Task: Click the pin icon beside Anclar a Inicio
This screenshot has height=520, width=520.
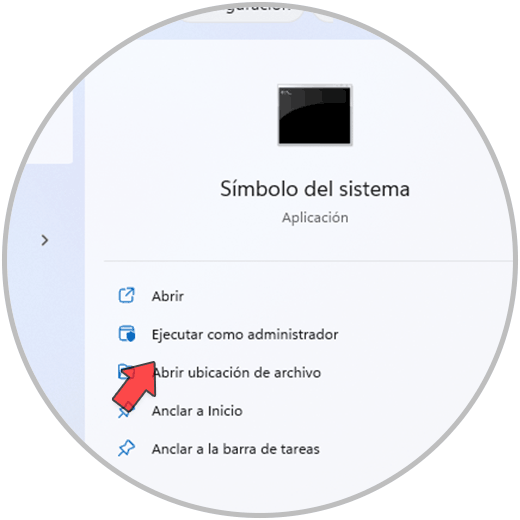Action: pos(126,410)
